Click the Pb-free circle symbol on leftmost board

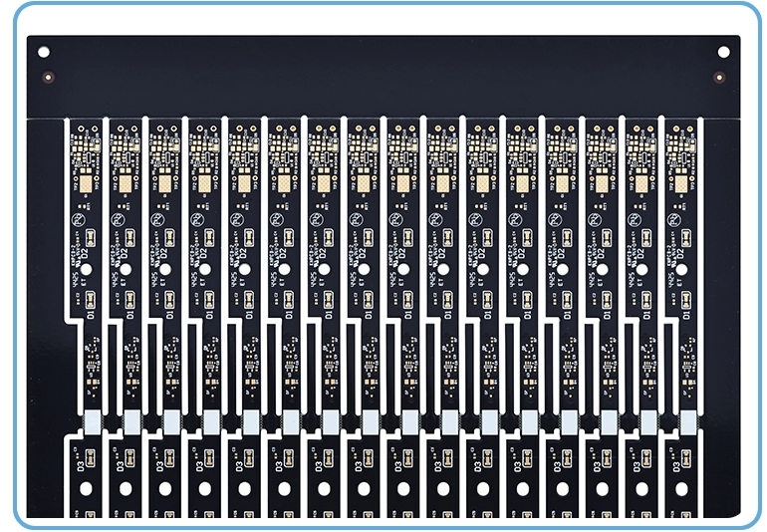pos(77,218)
